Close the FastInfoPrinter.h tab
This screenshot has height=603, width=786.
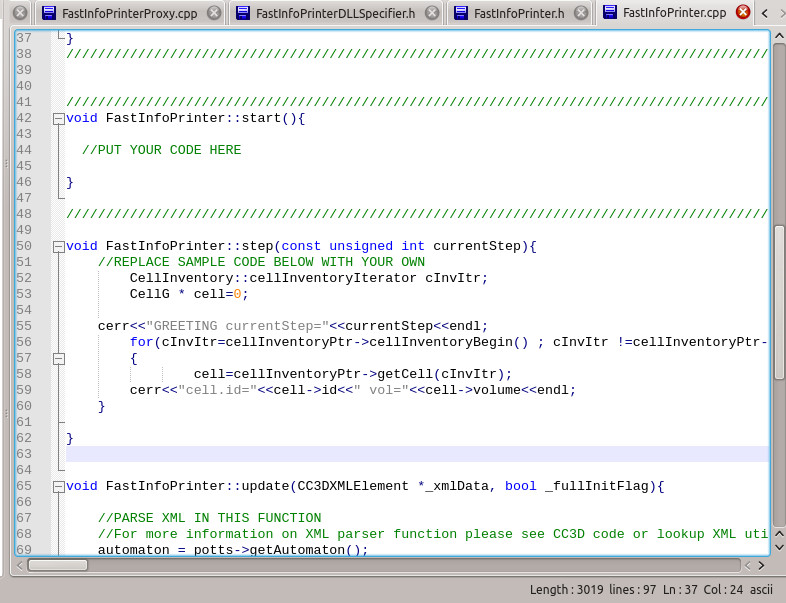click(580, 13)
